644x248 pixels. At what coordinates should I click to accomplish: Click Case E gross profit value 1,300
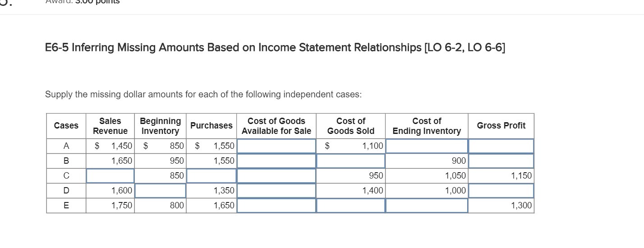click(x=521, y=206)
